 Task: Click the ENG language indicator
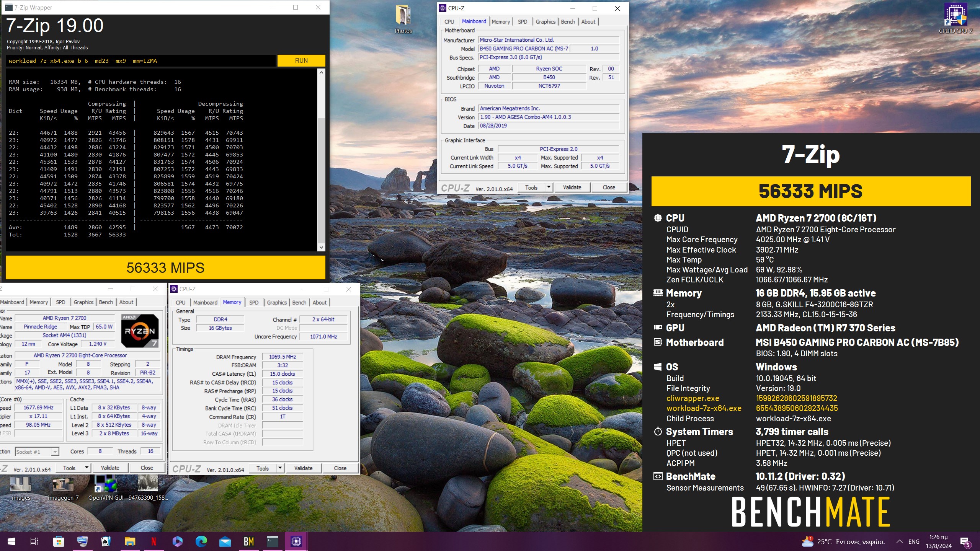pyautogui.click(x=914, y=541)
